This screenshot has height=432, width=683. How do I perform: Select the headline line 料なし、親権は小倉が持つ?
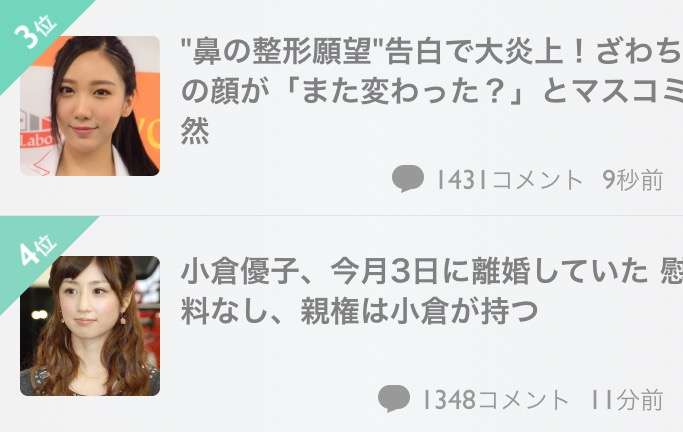pos(360,311)
